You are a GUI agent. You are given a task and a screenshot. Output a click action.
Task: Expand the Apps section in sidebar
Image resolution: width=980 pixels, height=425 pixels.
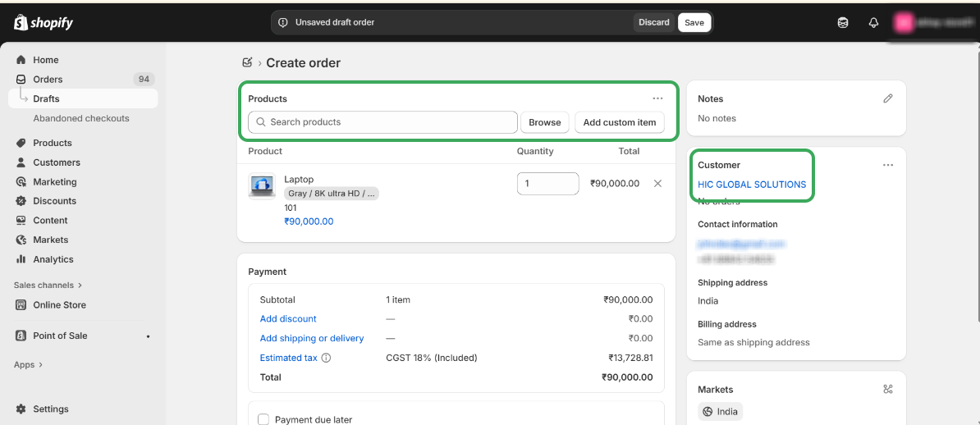tap(28, 365)
